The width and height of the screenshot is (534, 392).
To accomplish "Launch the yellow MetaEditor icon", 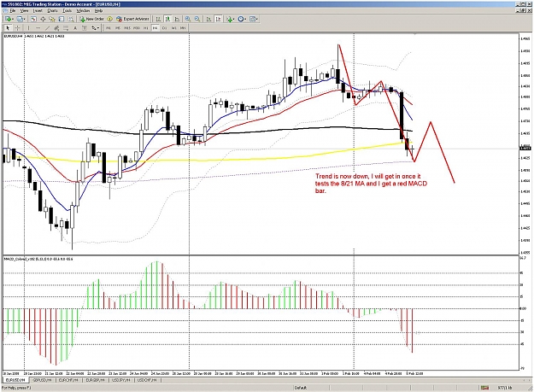I will click(109, 19).
